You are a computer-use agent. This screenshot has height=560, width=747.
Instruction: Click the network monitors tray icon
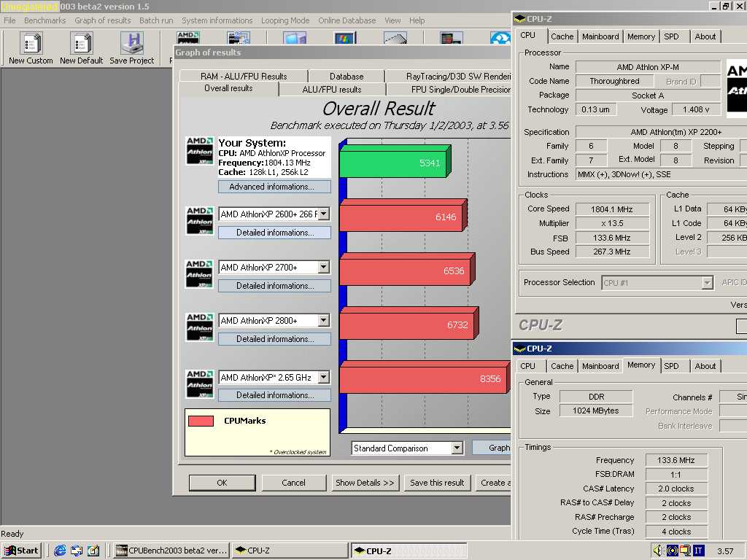[x=686, y=551]
